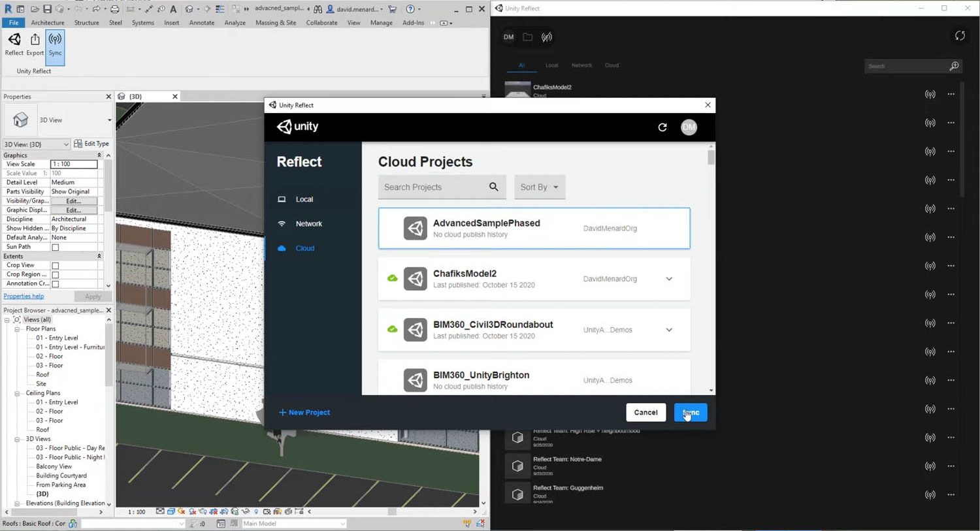Screen dimensions: 980x531
Task: Open the Massing & Site ribbon tab
Action: [276, 23]
